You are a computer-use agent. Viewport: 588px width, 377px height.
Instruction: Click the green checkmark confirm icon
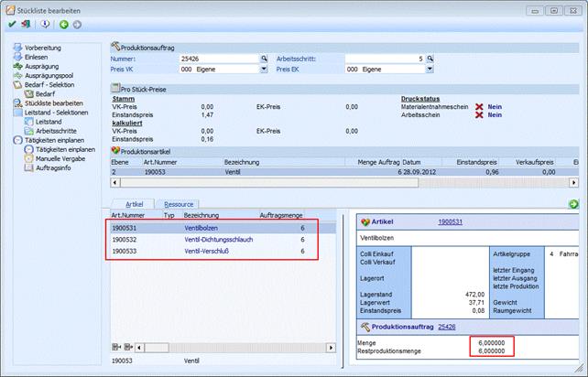(x=11, y=25)
